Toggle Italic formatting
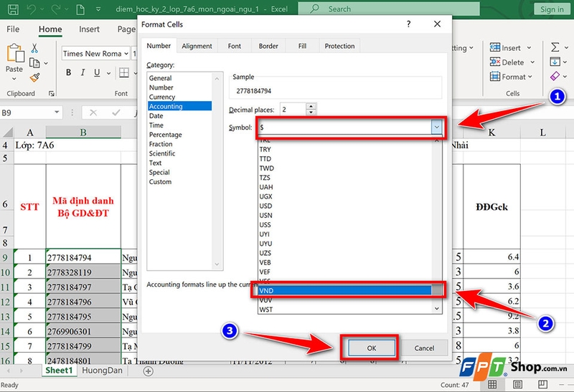This screenshot has width=574, height=392. [x=83, y=72]
